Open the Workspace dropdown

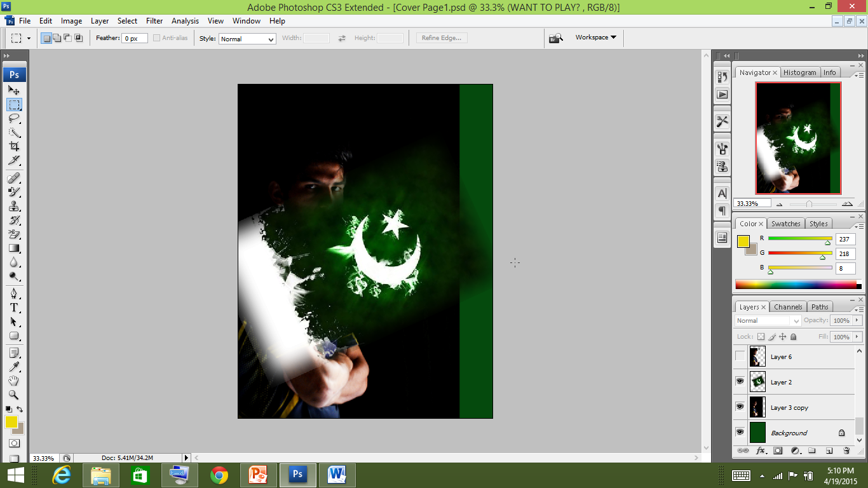tap(596, 37)
